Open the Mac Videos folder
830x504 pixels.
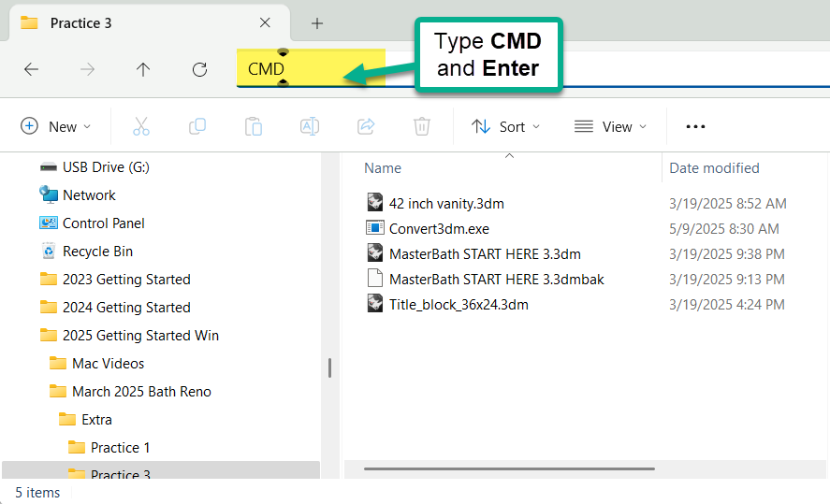click(x=108, y=364)
